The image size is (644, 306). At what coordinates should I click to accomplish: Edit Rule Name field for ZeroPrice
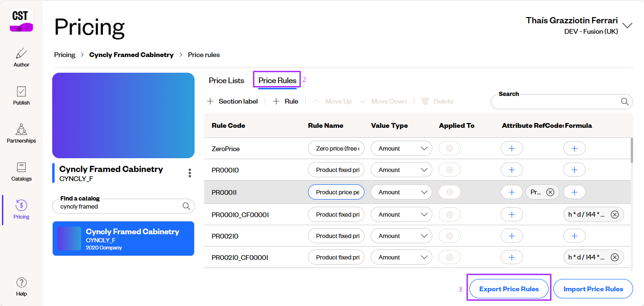click(x=336, y=149)
